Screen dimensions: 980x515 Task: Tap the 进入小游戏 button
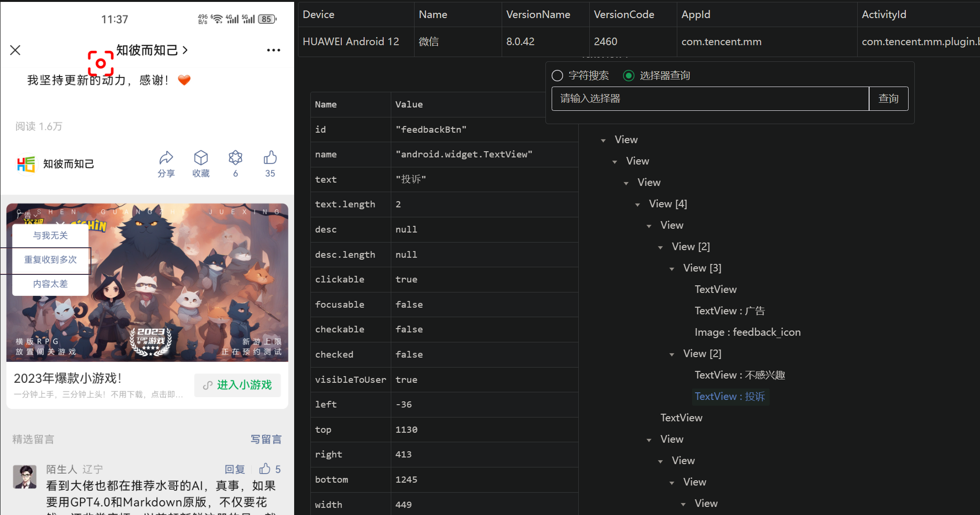tap(238, 385)
